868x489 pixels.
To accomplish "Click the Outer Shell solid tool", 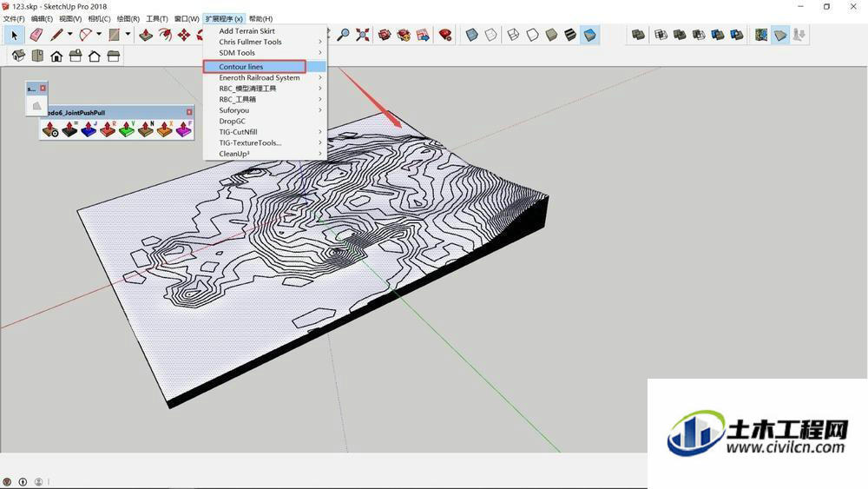I will click(x=638, y=35).
